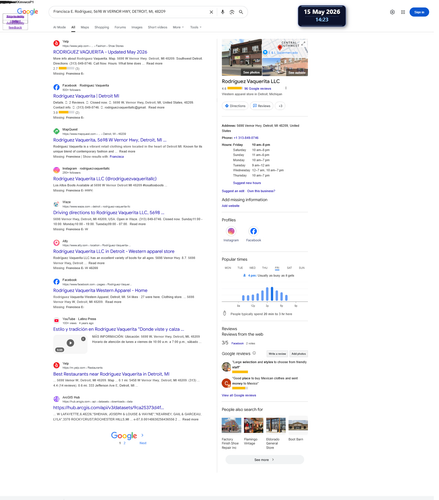Click in the Google search input field

129,12
